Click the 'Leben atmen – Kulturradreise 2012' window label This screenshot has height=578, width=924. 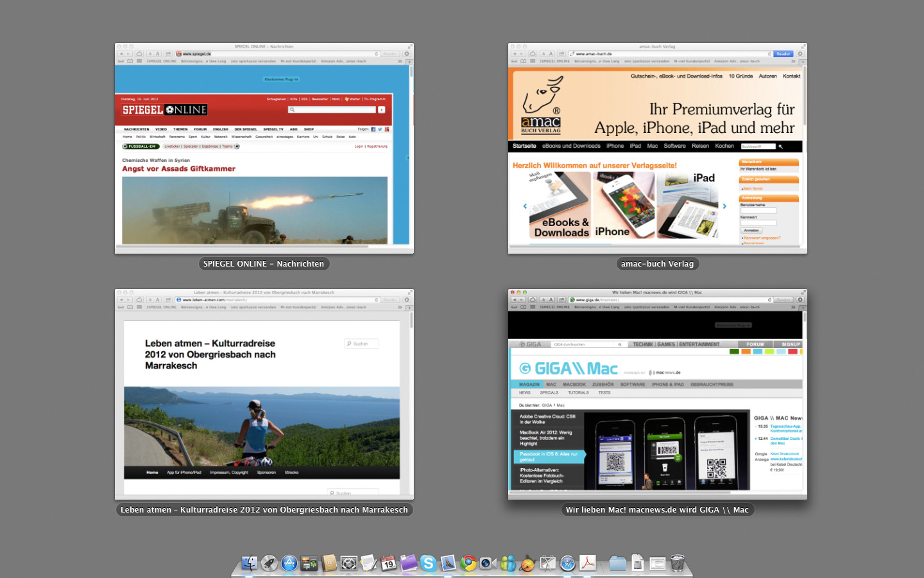(264, 510)
